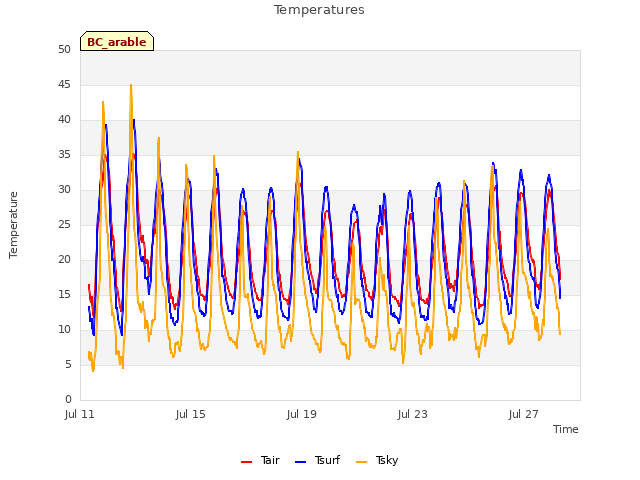The width and height of the screenshot is (640, 480).
Task: Click the Jul 19 axis label
Action: (302, 414)
